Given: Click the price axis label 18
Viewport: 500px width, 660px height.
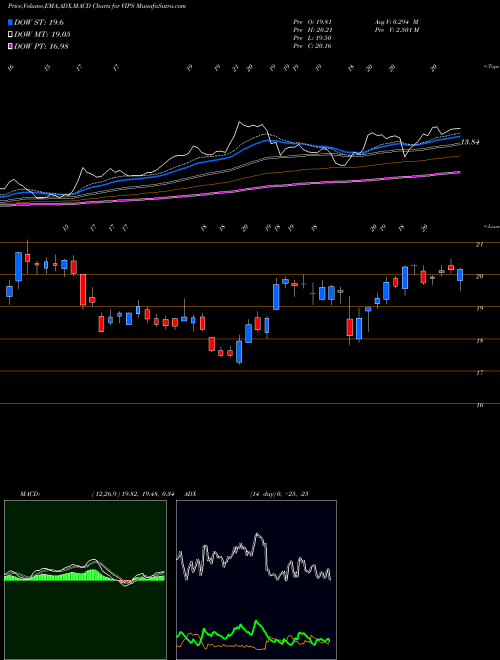Looking at the screenshot, I should coord(479,341).
